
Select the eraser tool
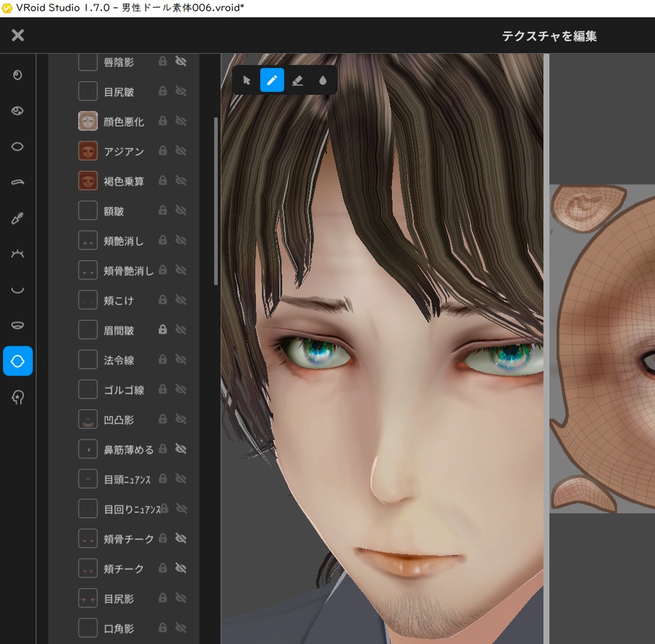click(297, 80)
